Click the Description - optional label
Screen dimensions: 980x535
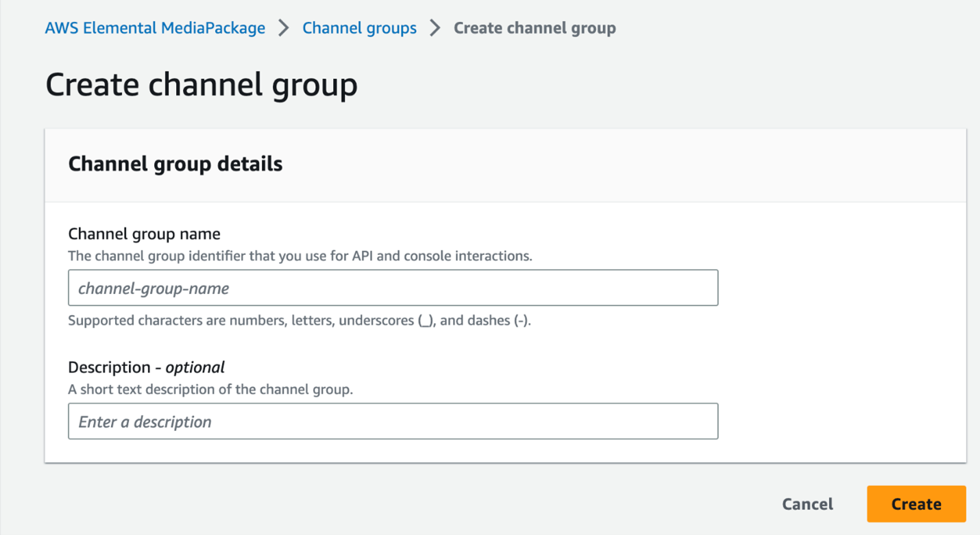(147, 367)
